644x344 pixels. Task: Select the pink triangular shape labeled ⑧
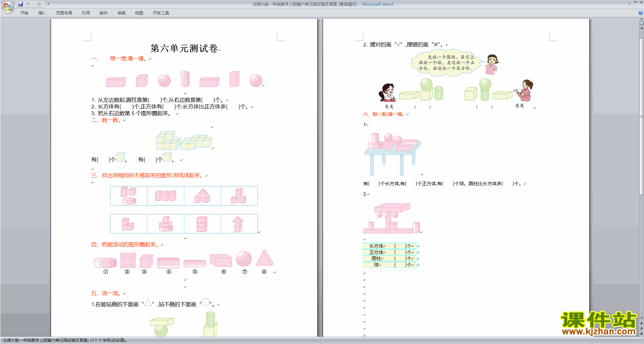point(265,258)
